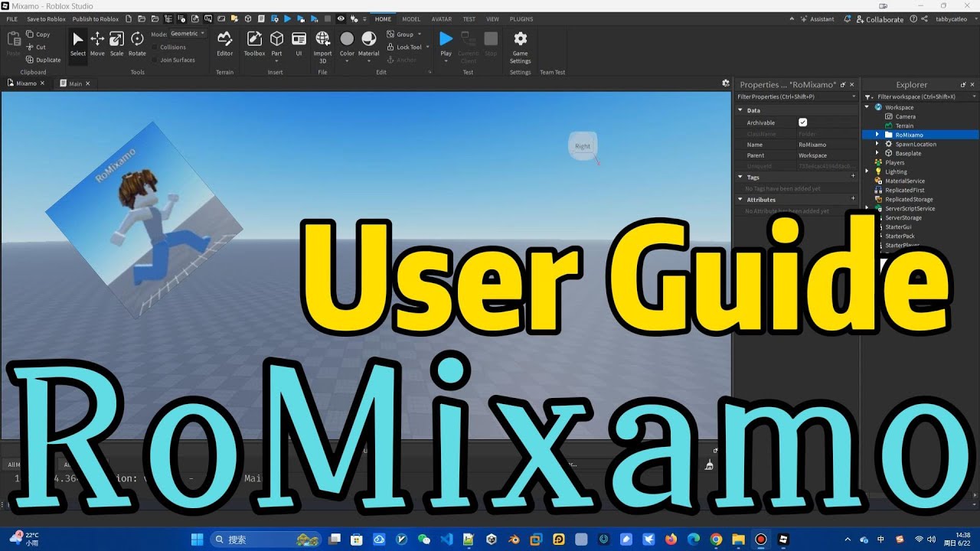Add a new Tag with plus
The height and width of the screenshot is (551, 980).
pyautogui.click(x=853, y=177)
